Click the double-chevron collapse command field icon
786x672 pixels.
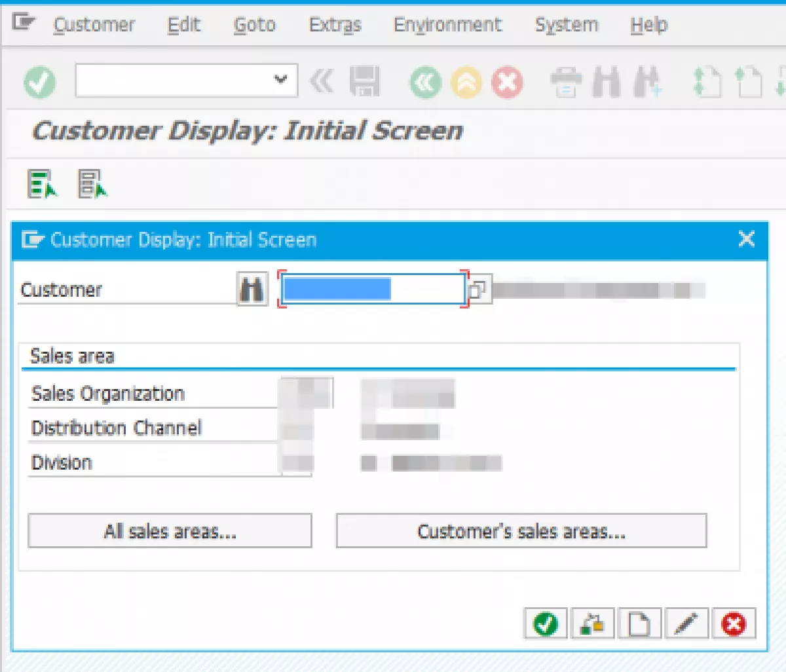pos(322,82)
